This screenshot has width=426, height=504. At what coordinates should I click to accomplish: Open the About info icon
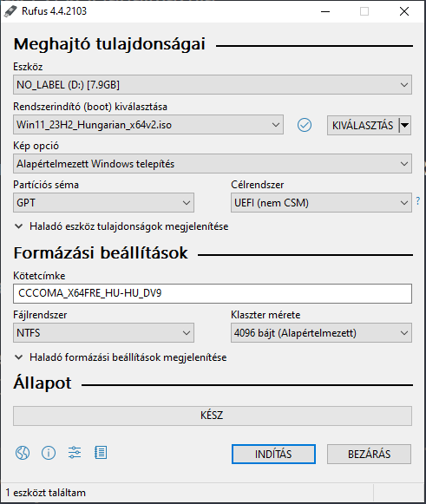[x=49, y=453]
